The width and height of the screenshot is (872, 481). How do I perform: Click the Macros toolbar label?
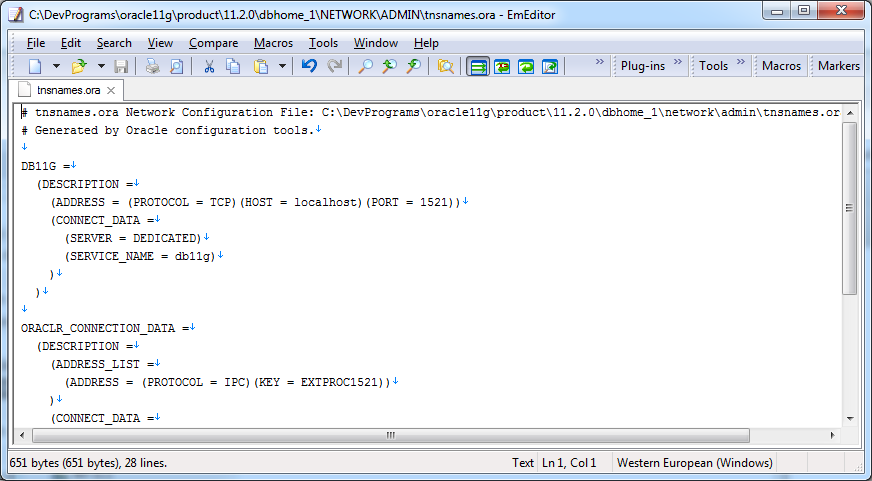pyautogui.click(x=781, y=66)
